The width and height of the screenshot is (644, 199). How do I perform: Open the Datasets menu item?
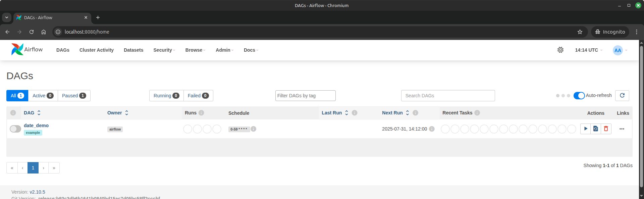tap(133, 50)
